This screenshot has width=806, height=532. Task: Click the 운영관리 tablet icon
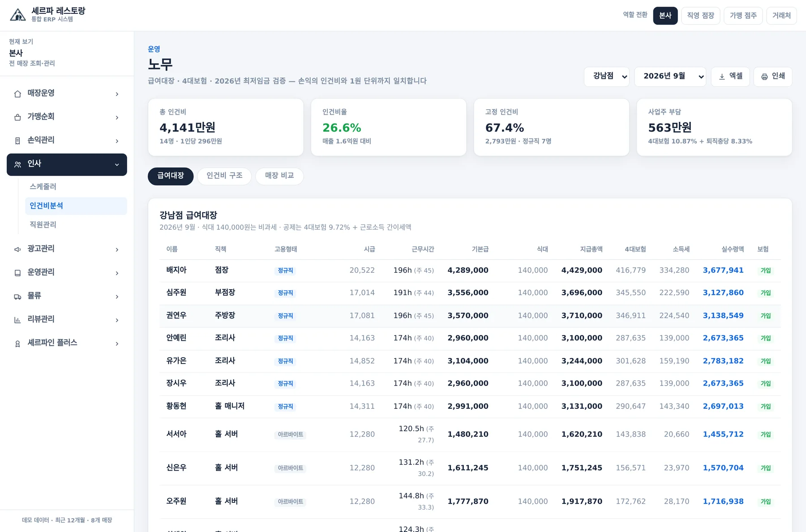click(17, 273)
